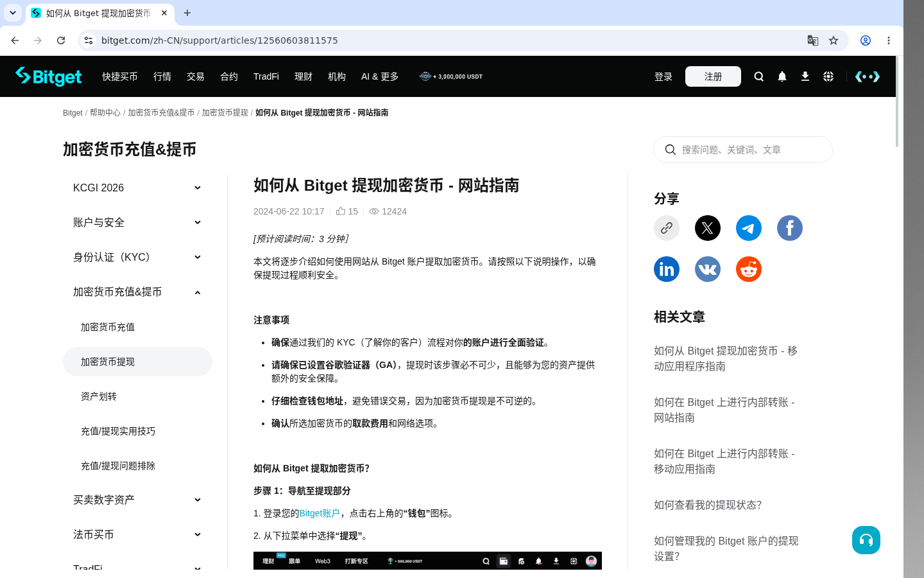Open 交易 navigation menu
Image resolution: width=924 pixels, height=578 pixels.
196,76
